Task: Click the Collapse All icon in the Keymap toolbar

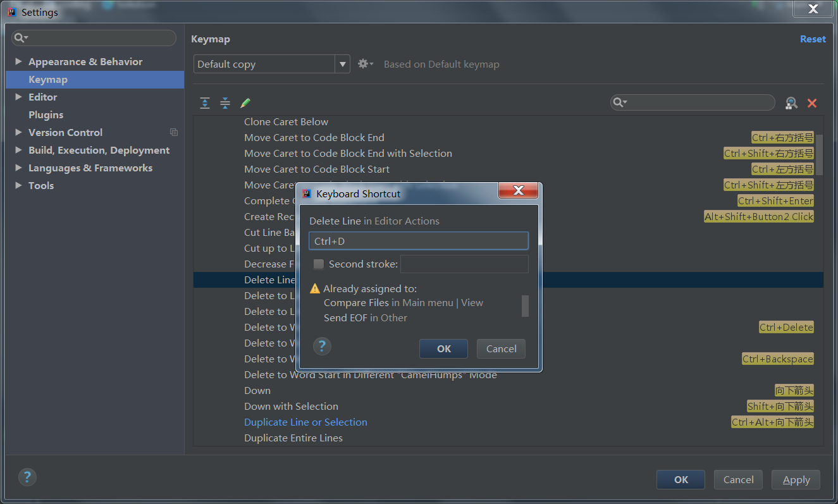Action: 225,103
